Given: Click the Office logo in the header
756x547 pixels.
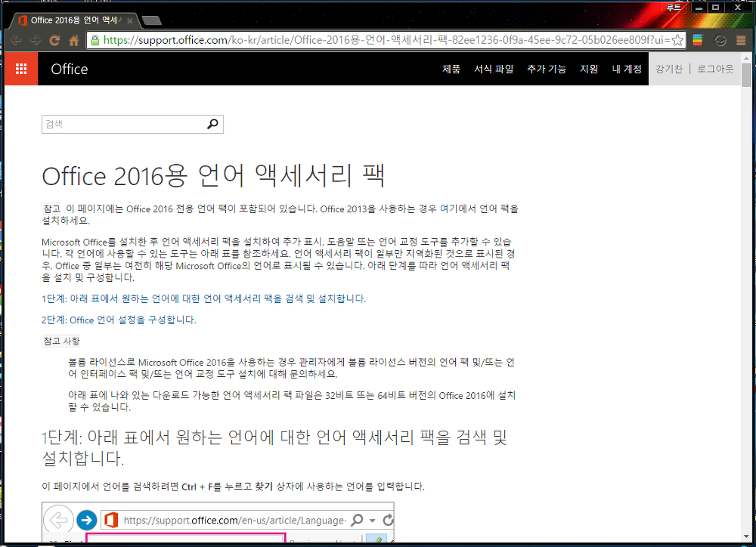Looking at the screenshot, I should pyautogui.click(x=70, y=69).
